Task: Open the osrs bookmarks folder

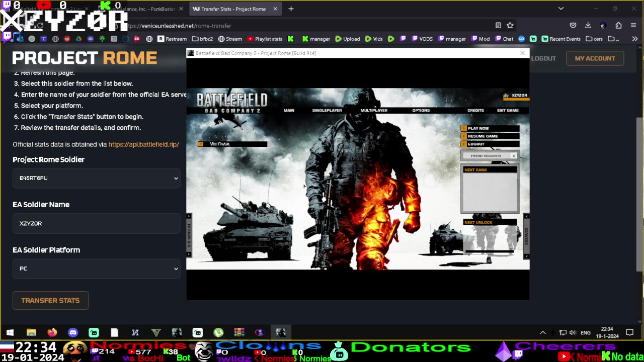Action: tap(594, 39)
